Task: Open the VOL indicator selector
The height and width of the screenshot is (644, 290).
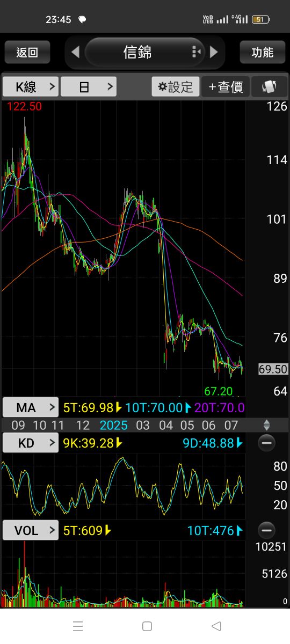Action: click(30, 531)
